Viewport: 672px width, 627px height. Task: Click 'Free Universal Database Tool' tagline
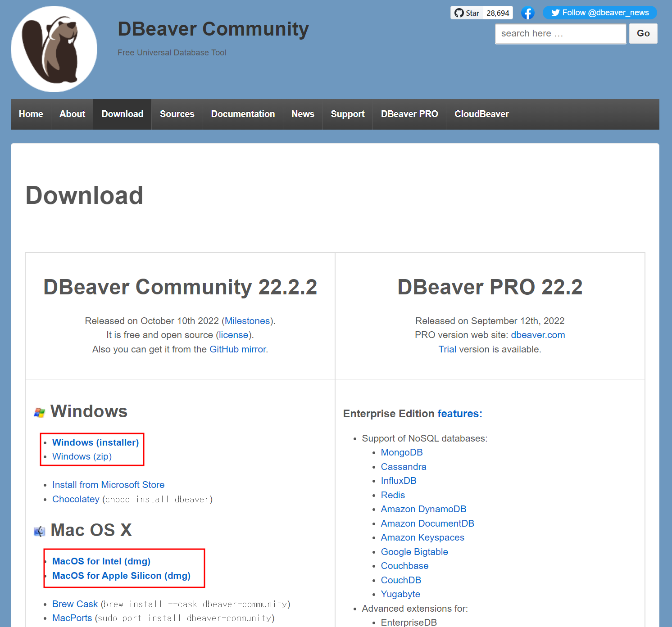coord(172,53)
